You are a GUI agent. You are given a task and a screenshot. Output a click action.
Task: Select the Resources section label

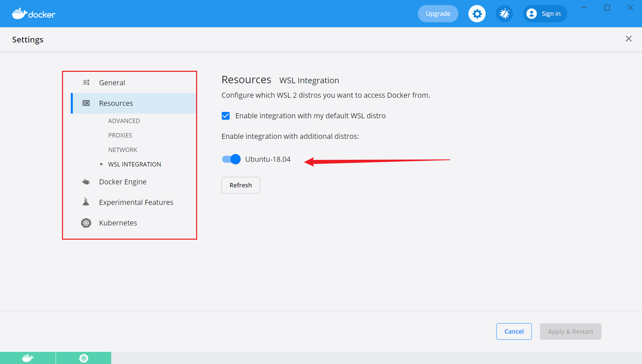(x=116, y=103)
